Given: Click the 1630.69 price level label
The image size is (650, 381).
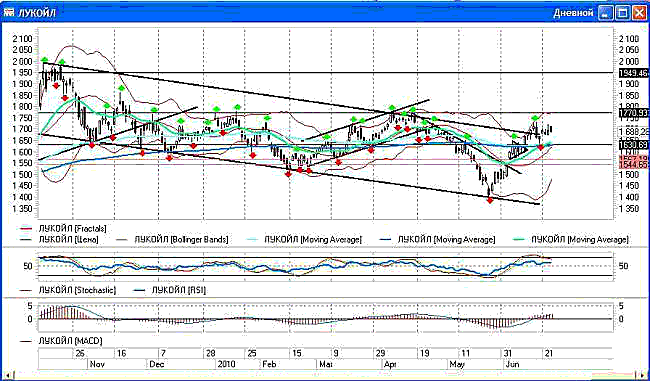Looking at the screenshot, I should coord(633,145).
